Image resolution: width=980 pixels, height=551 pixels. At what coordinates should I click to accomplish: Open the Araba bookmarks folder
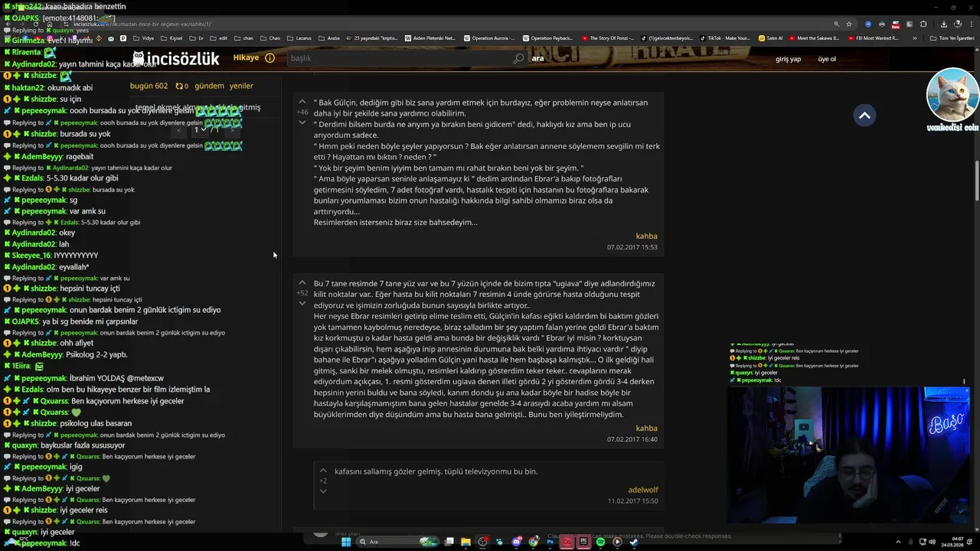(x=329, y=38)
